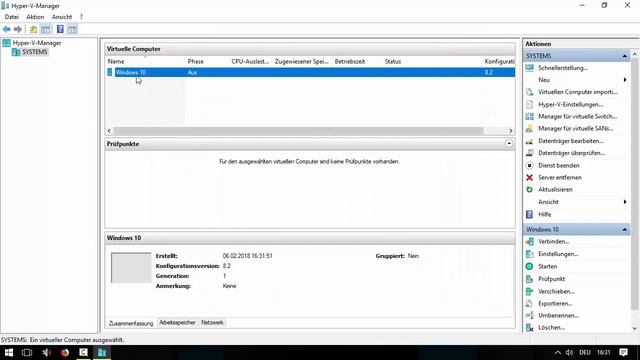Switch to the Arbeitsspeicher tab
640x360 pixels.
click(177, 322)
